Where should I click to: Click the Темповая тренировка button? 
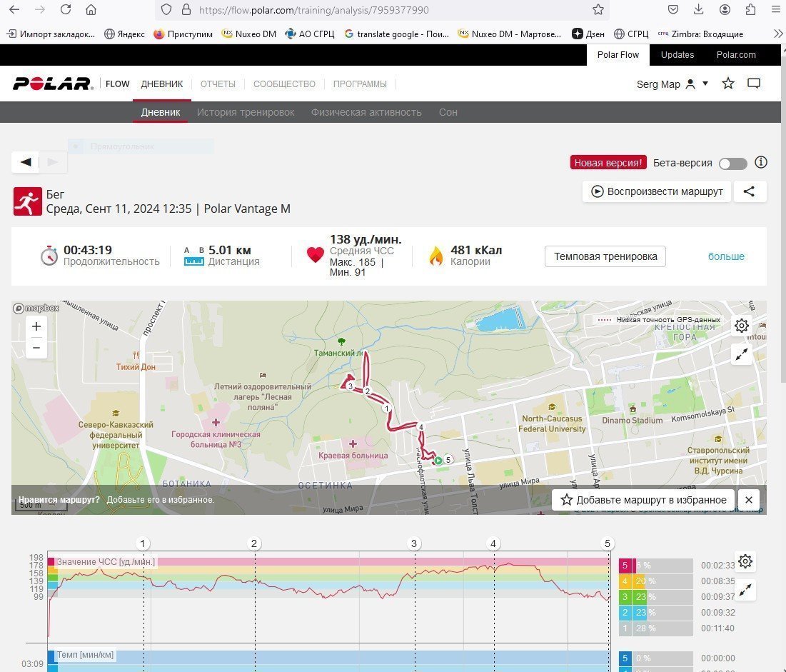point(605,256)
